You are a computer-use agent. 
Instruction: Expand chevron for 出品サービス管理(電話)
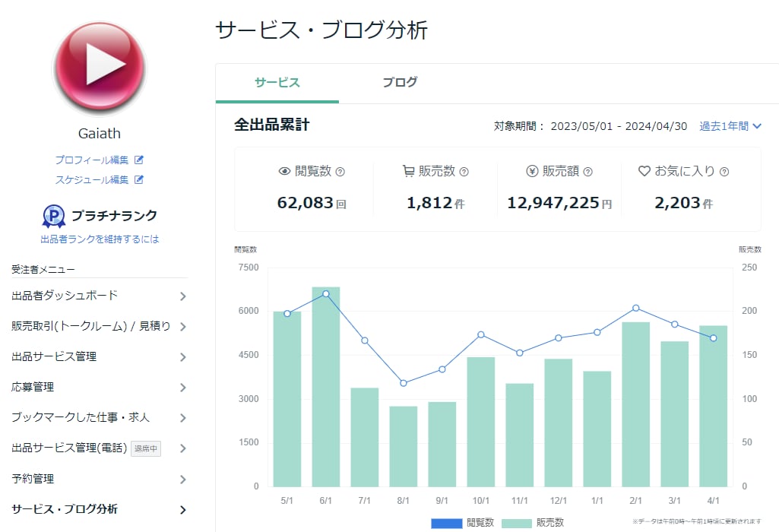point(183,448)
